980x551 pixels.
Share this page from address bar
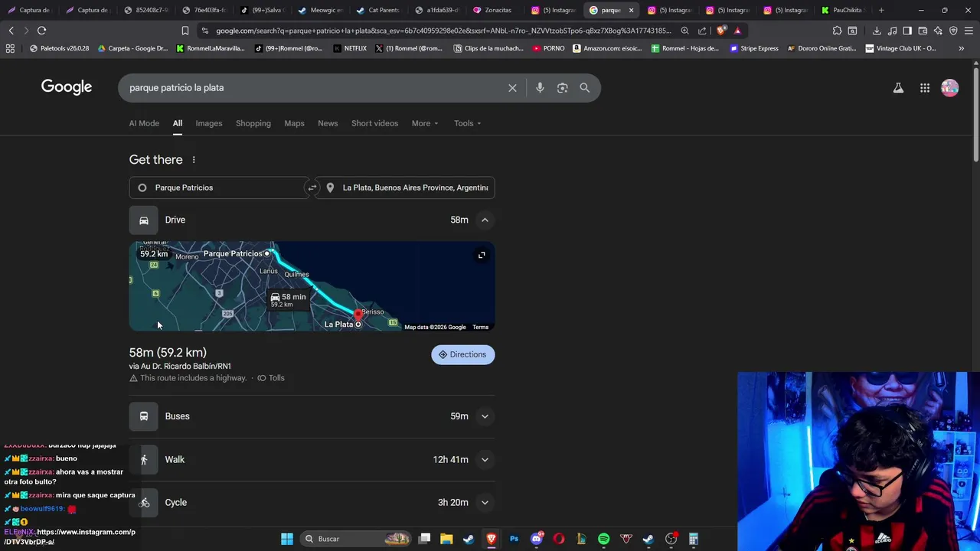click(702, 31)
